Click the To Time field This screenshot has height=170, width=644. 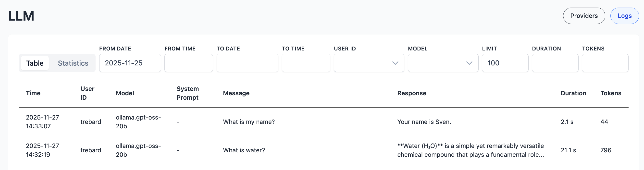click(x=306, y=63)
